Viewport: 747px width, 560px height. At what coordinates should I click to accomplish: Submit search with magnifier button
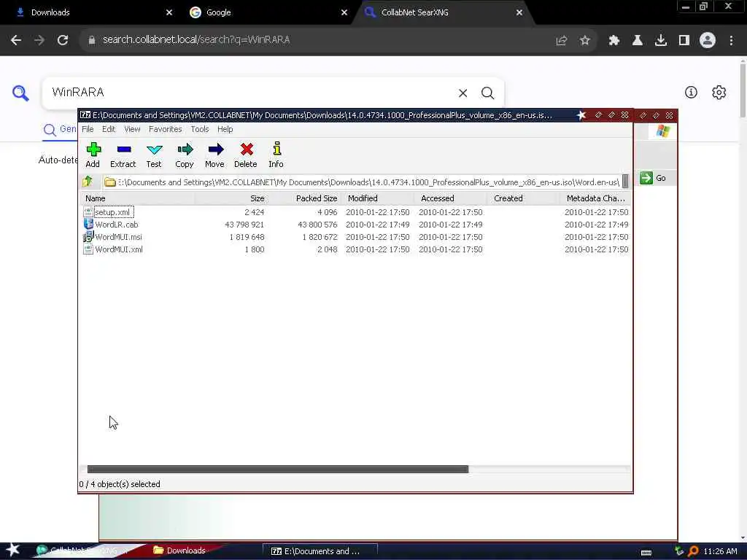tap(487, 93)
